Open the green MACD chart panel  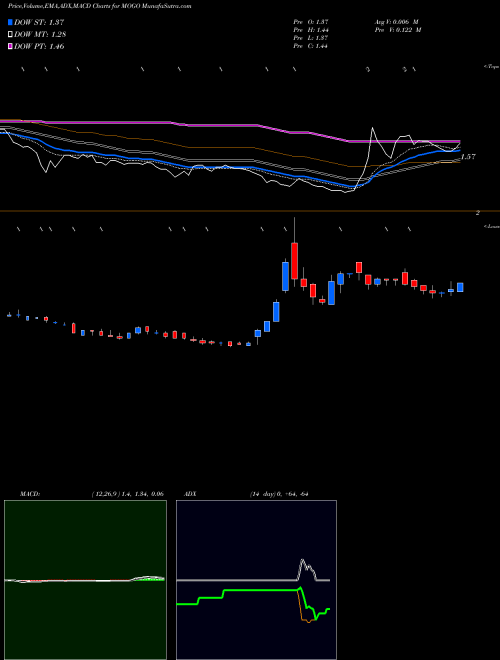click(85, 580)
